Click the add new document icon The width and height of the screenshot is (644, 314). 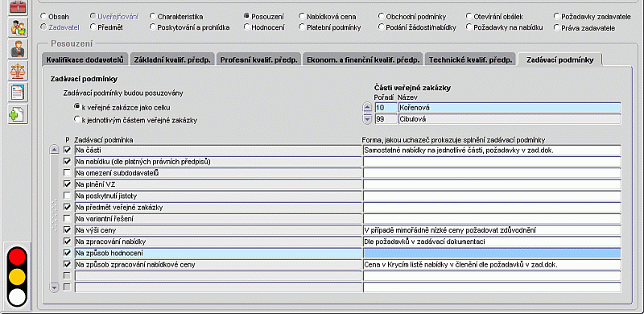[x=18, y=114]
